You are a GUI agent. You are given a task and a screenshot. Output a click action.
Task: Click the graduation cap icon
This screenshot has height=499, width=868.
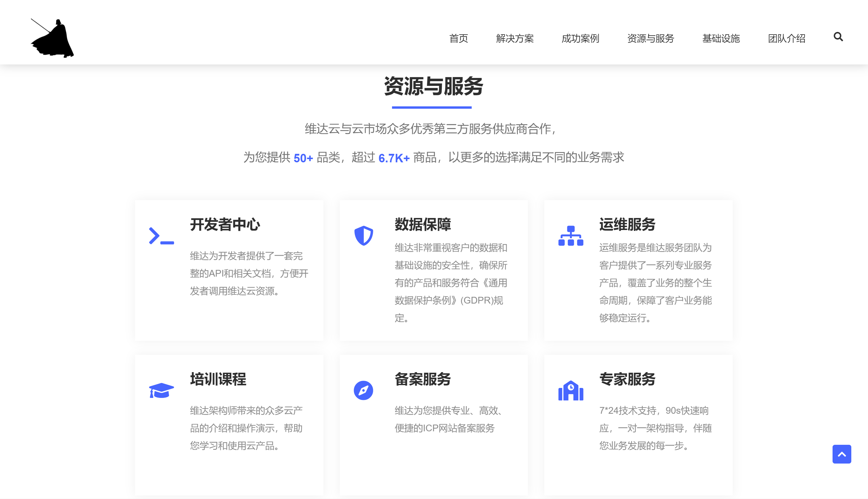161,390
